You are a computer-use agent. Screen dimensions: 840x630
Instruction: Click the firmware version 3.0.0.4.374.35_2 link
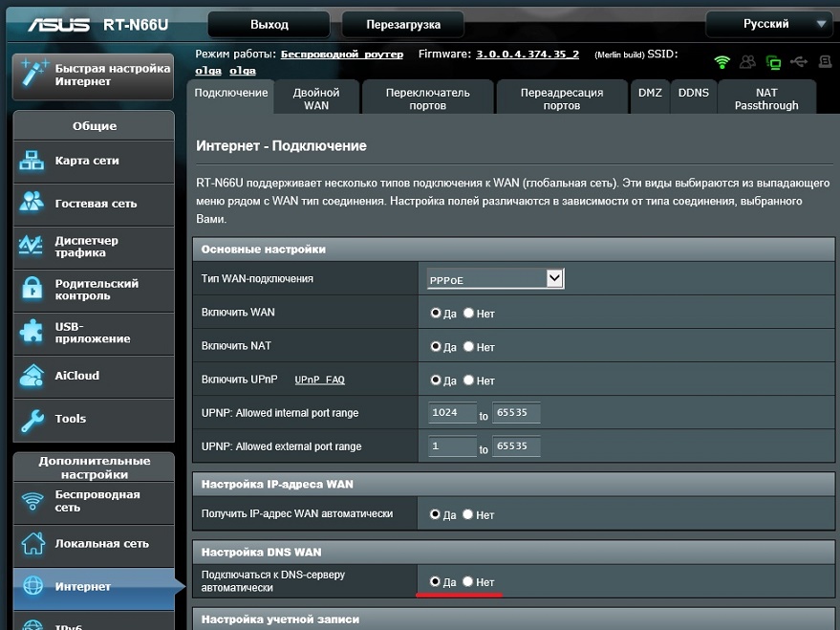click(527, 54)
